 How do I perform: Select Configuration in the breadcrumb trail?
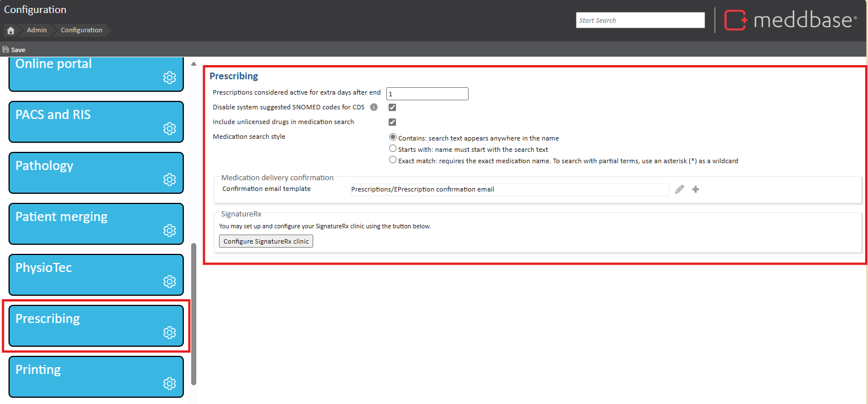pos(81,30)
